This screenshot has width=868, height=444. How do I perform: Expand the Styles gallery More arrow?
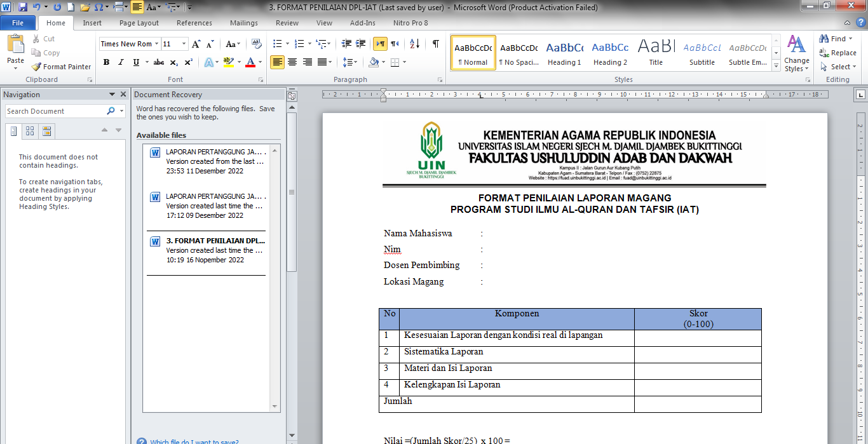click(776, 66)
